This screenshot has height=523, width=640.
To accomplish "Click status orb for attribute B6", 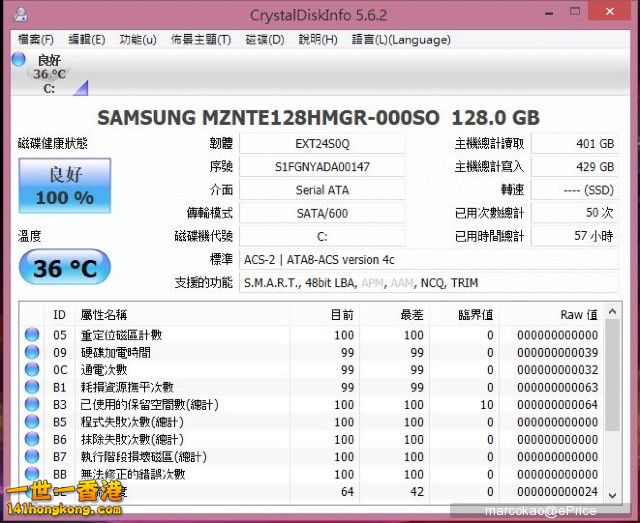I will (x=32, y=439).
